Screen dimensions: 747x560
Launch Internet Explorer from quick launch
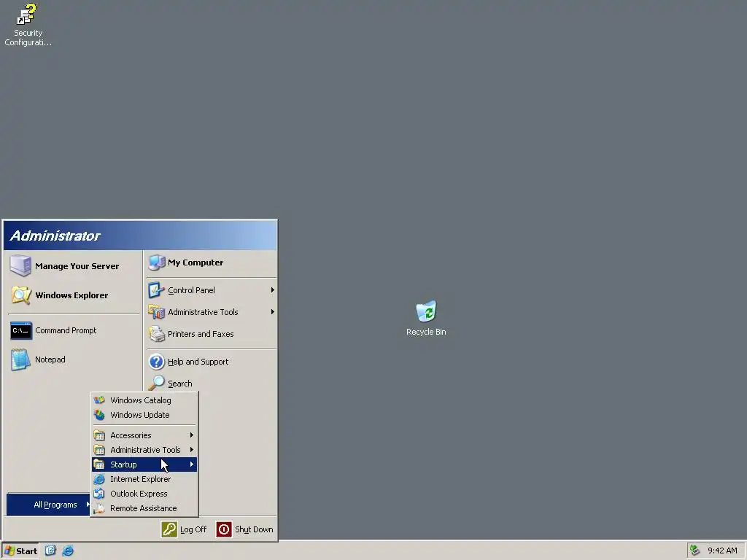coord(68,551)
